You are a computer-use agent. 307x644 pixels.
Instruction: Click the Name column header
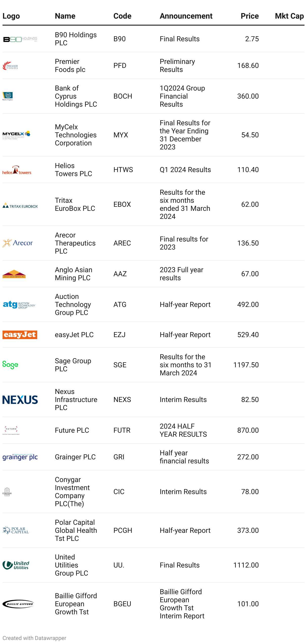pyautogui.click(x=65, y=16)
